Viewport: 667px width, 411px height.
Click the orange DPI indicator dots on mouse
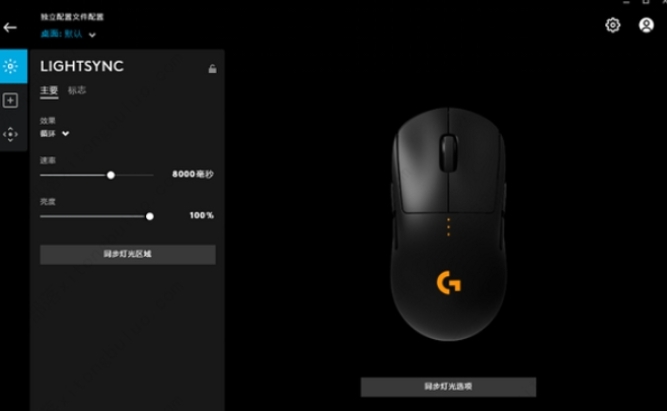(448, 227)
